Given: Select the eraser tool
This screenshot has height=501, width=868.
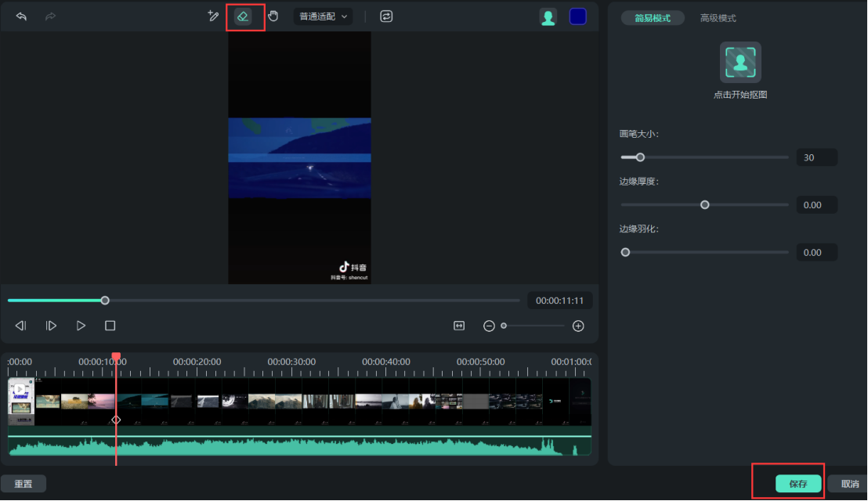Looking at the screenshot, I should coord(243,16).
